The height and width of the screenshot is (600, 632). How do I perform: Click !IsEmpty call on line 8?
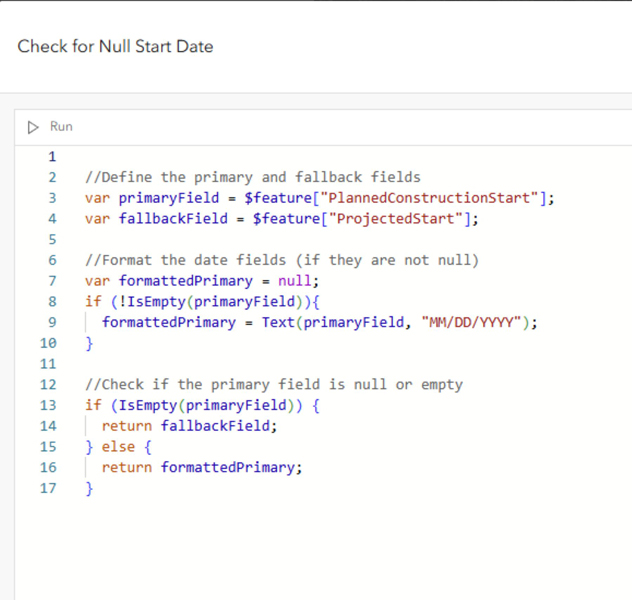(x=211, y=302)
